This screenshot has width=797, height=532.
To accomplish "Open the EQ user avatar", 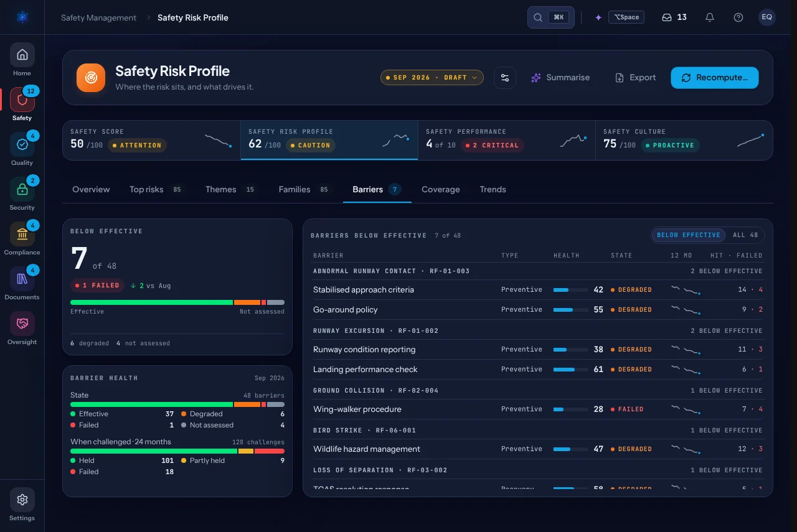I will tap(767, 17).
